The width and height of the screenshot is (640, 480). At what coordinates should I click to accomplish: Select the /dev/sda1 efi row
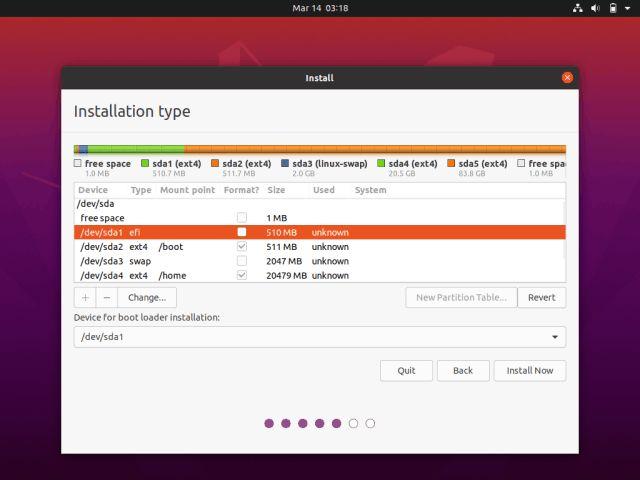click(x=320, y=232)
